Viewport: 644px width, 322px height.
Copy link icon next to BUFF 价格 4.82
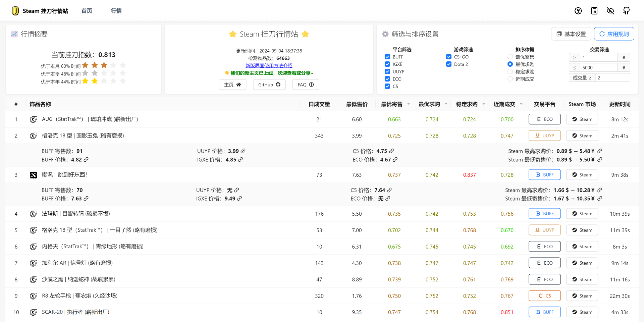(x=86, y=160)
